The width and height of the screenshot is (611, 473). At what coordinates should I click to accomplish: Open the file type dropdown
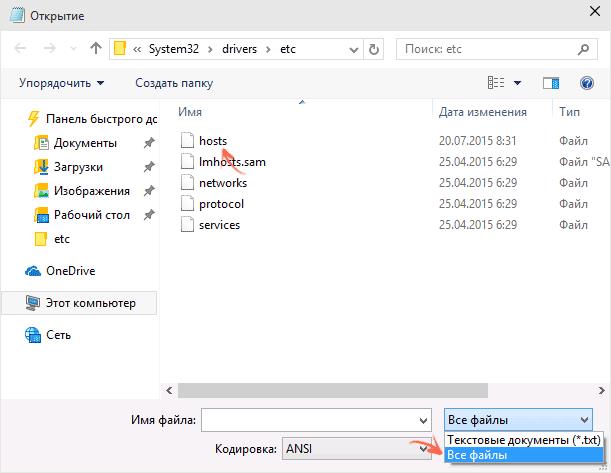tap(518, 419)
